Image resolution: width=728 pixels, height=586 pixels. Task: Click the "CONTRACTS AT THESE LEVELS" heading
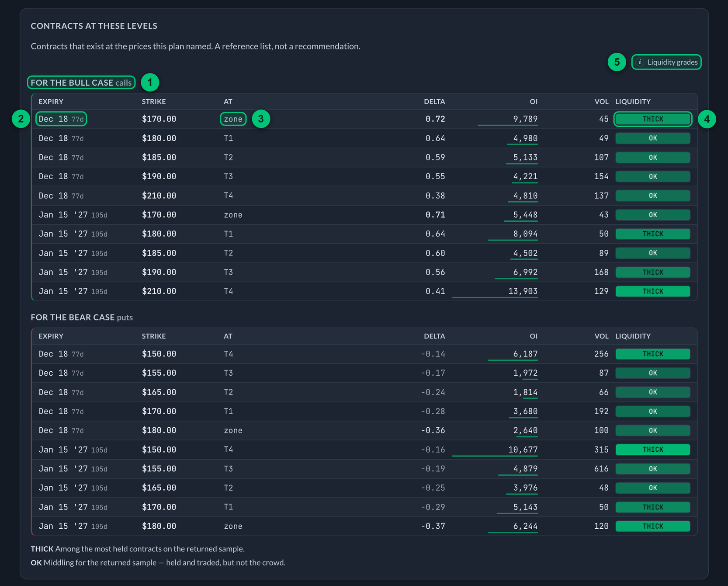[x=94, y=26]
